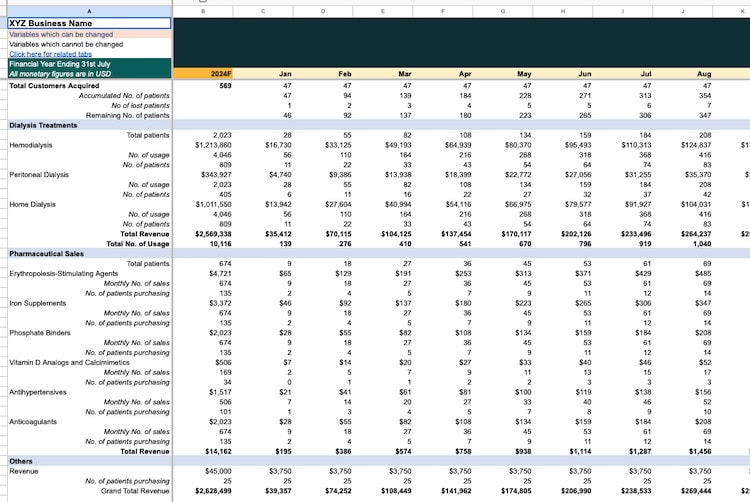
Task: Select the 2024F header cell
Action: 203,74
